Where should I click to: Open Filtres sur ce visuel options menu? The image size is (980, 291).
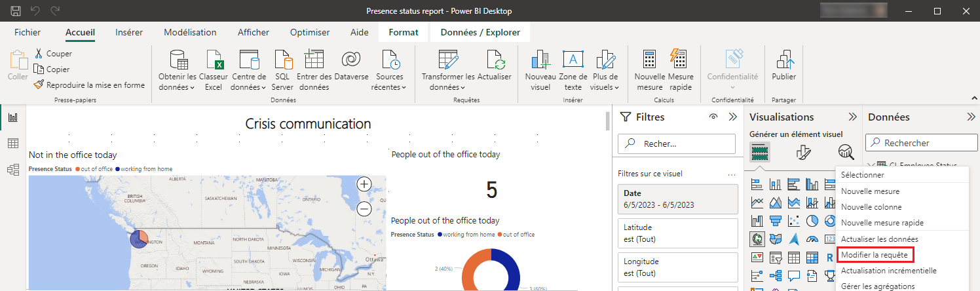point(732,174)
